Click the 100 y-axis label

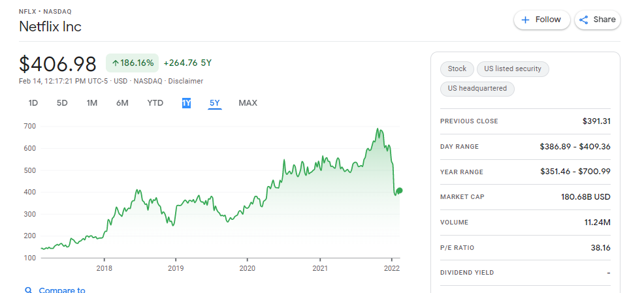click(x=29, y=258)
